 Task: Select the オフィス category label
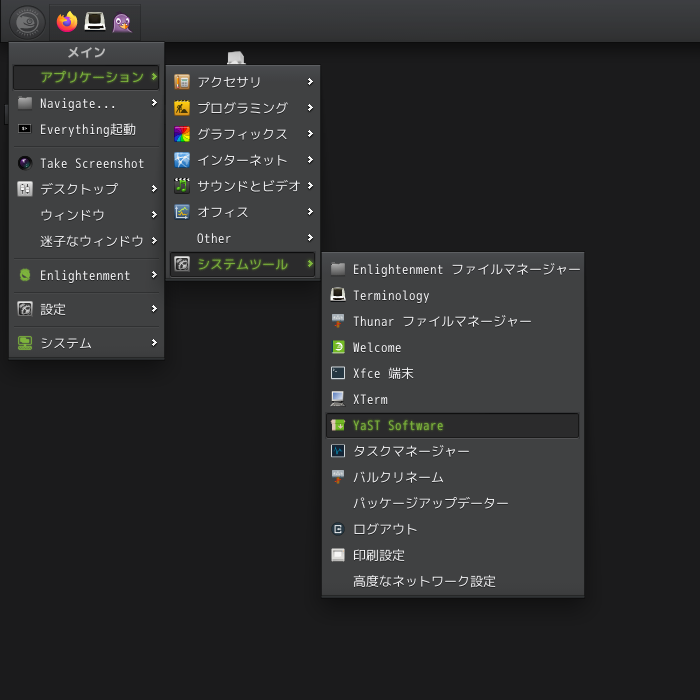coord(223,212)
